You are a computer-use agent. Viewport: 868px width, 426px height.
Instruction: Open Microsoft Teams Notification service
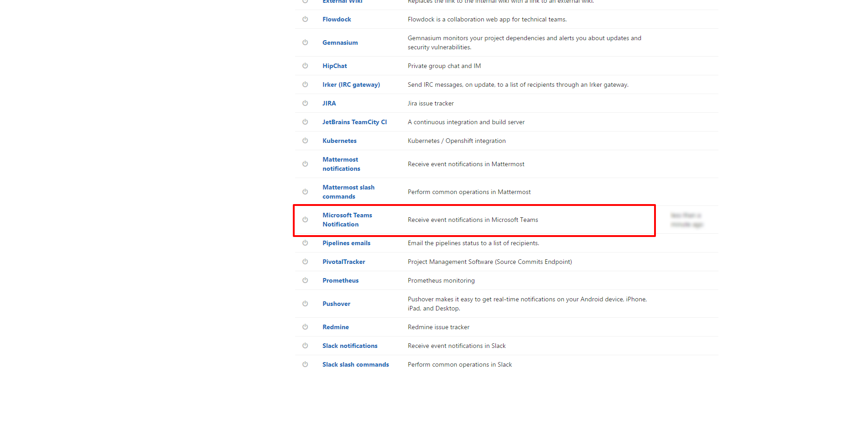pyautogui.click(x=347, y=220)
